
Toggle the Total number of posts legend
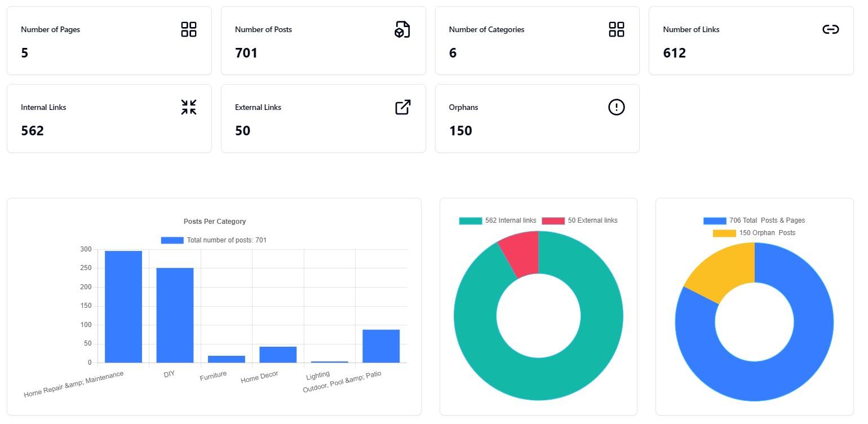point(214,240)
